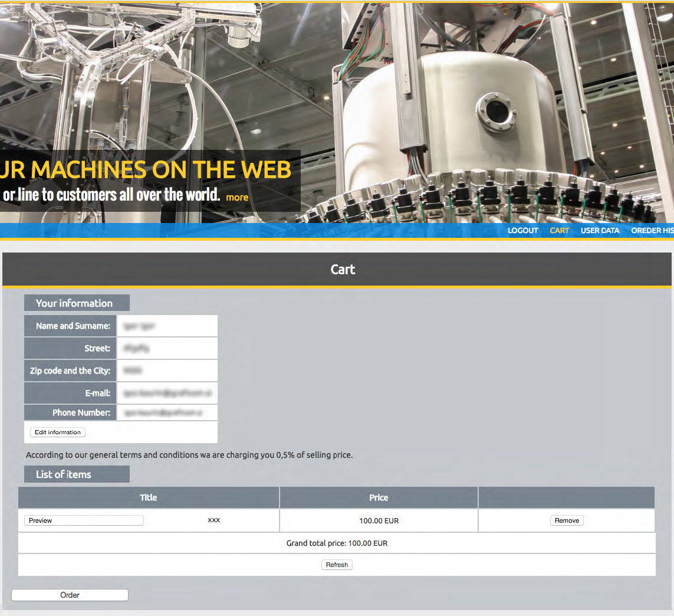The image size is (674, 616).
Task: Click the xxx item title text
Action: point(213,520)
